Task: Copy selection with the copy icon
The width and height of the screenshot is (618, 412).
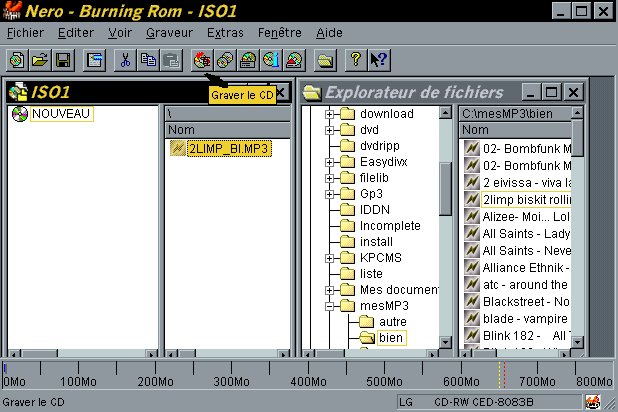Action: (x=148, y=60)
